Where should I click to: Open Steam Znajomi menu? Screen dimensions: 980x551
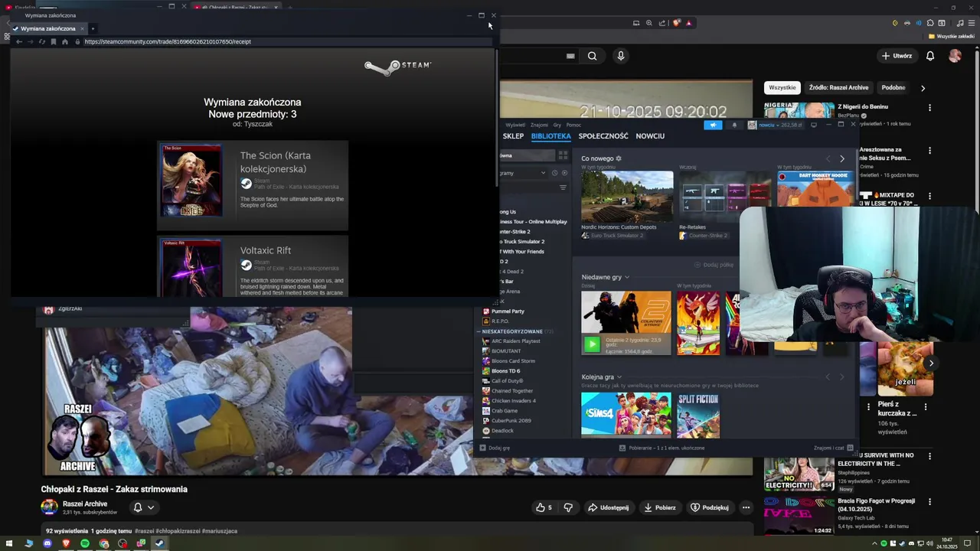pyautogui.click(x=539, y=125)
